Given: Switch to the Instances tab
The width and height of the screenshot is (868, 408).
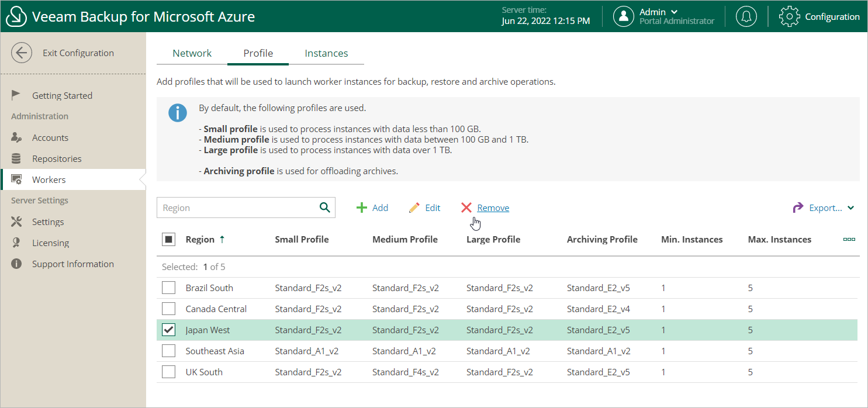Looking at the screenshot, I should (326, 53).
